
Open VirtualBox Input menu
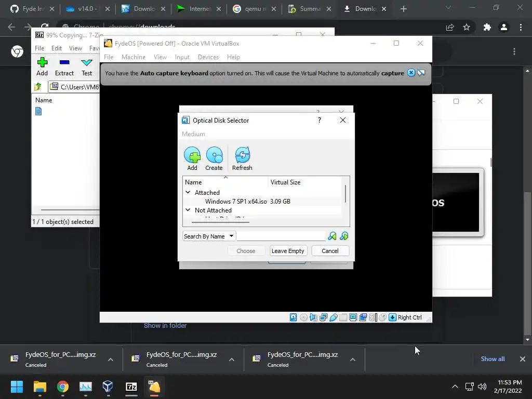coord(182,57)
